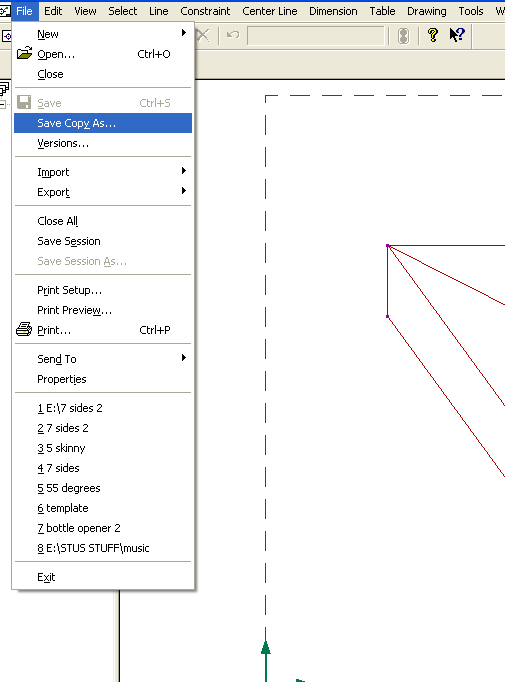Choose Import in the File menu
Viewport: 505px width, 682px height.
(x=103, y=172)
